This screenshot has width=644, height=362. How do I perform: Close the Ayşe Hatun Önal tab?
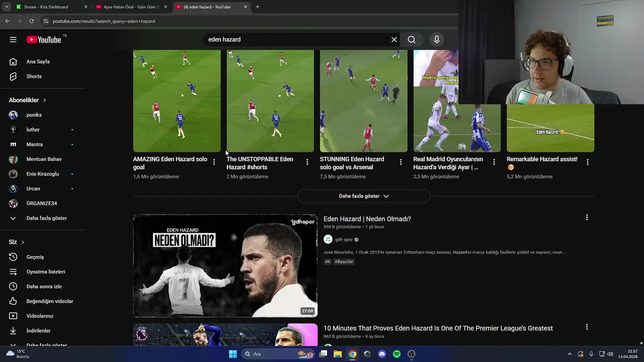[166, 7]
